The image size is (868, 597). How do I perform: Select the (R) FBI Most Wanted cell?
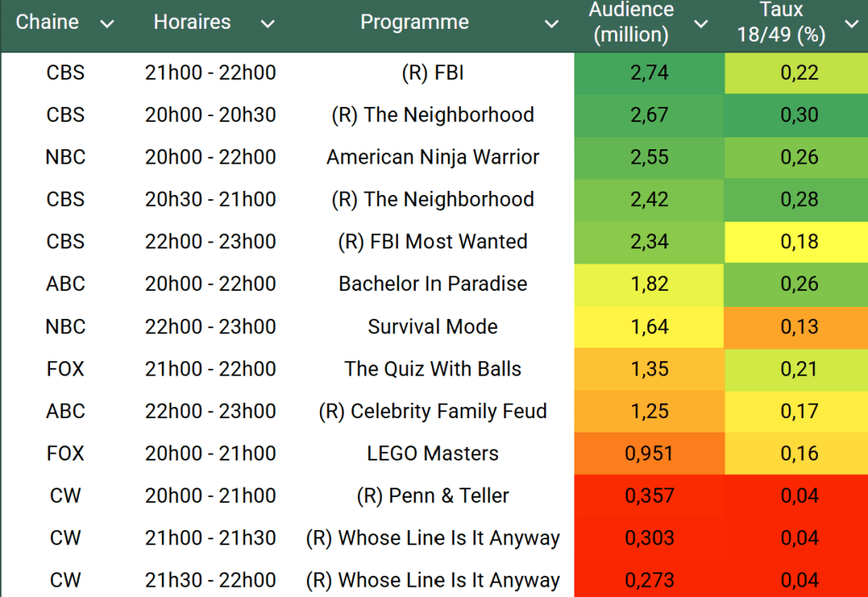click(433, 242)
